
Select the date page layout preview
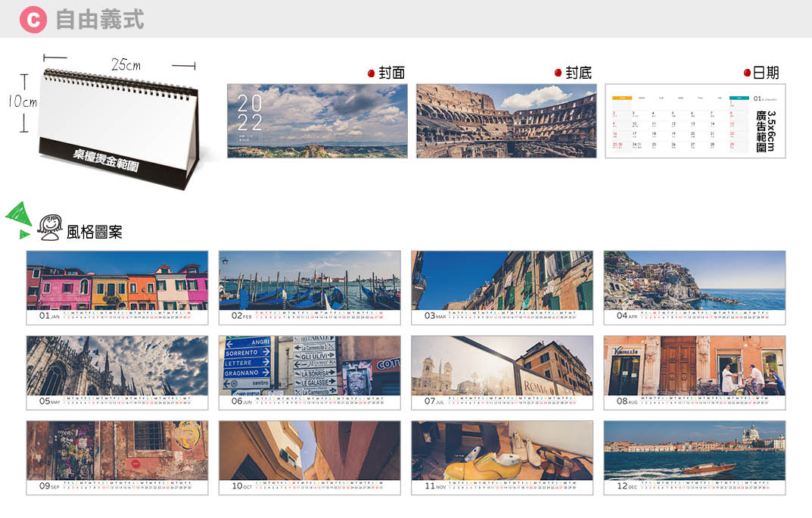(695, 120)
